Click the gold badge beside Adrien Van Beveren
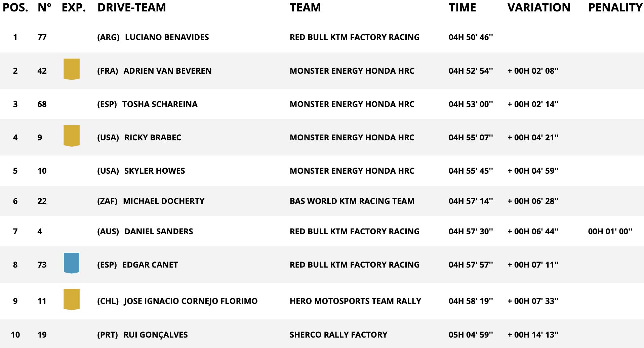The image size is (644, 348). point(72,69)
